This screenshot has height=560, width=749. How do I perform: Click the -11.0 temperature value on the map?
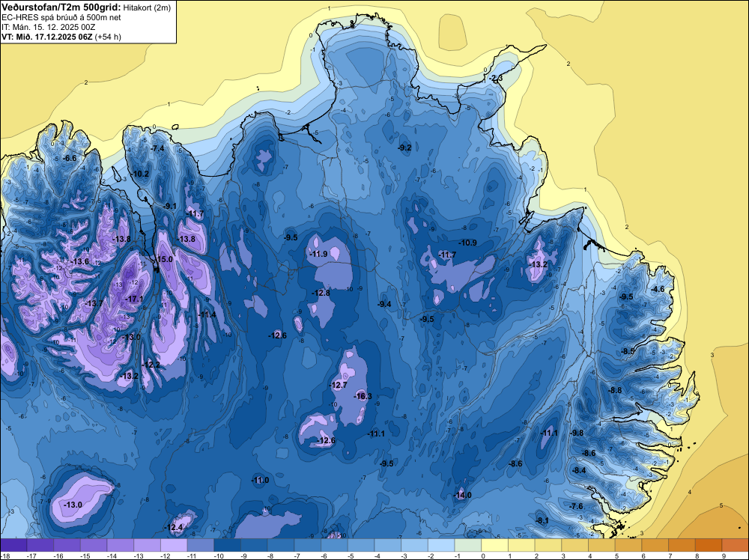pyautogui.click(x=261, y=481)
